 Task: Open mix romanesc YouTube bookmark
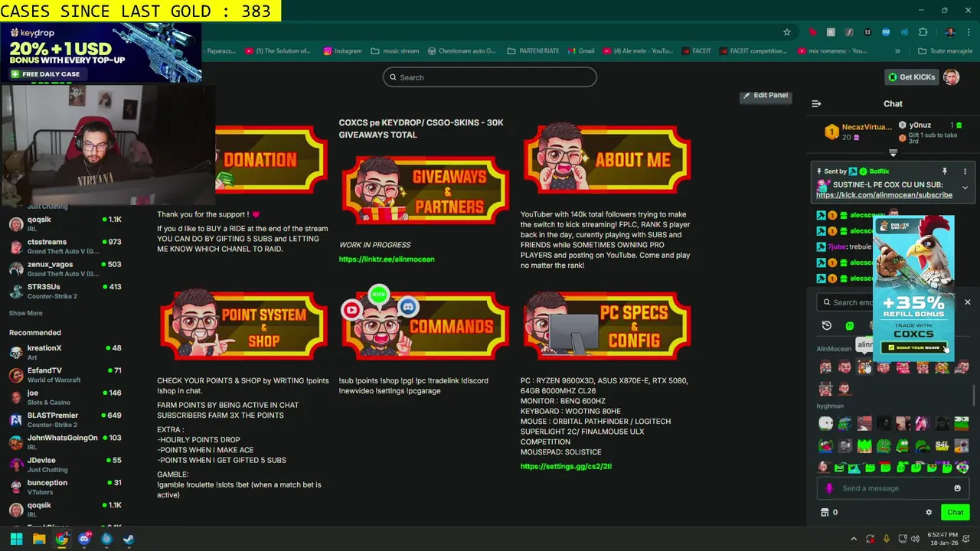click(x=833, y=51)
